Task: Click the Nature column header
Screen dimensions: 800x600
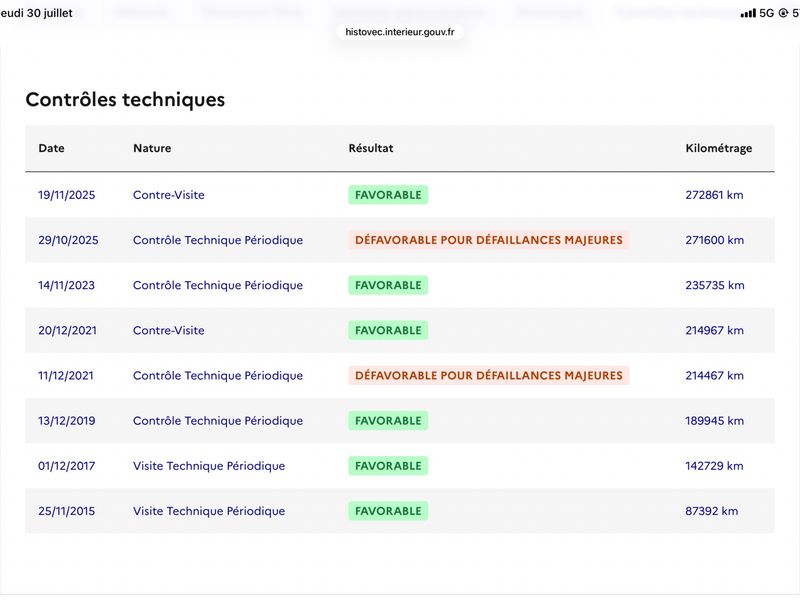Action: [152, 148]
